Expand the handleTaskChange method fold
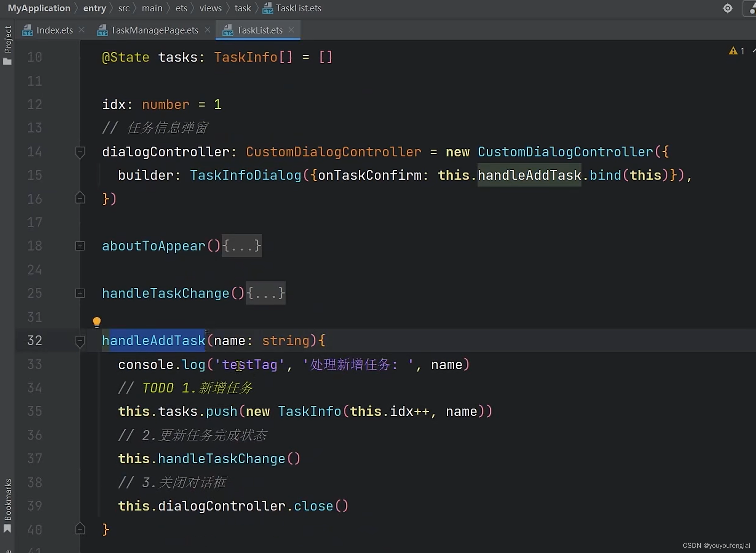 tap(80, 293)
